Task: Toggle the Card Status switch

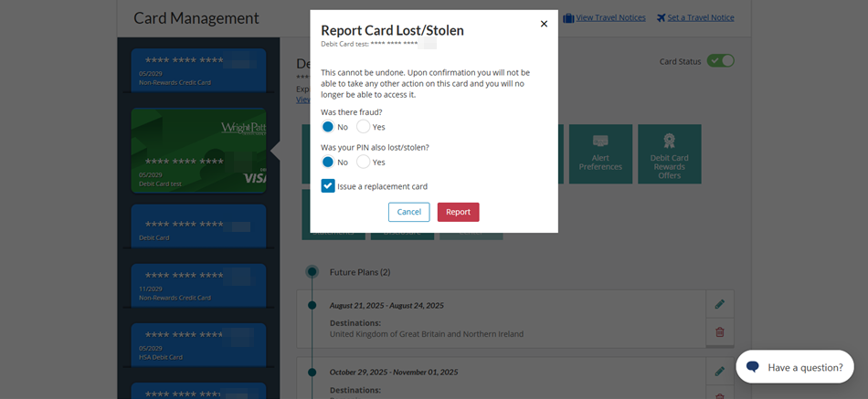Action: [x=720, y=61]
